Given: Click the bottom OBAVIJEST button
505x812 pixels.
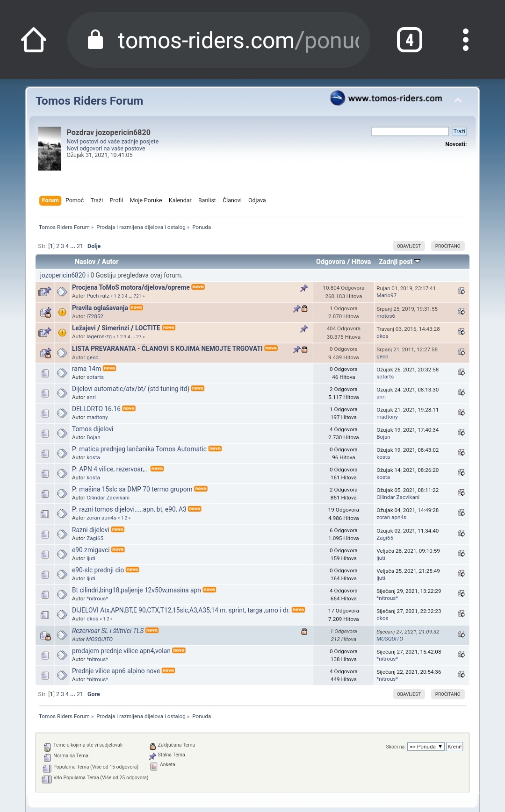Looking at the screenshot, I should point(409,694).
